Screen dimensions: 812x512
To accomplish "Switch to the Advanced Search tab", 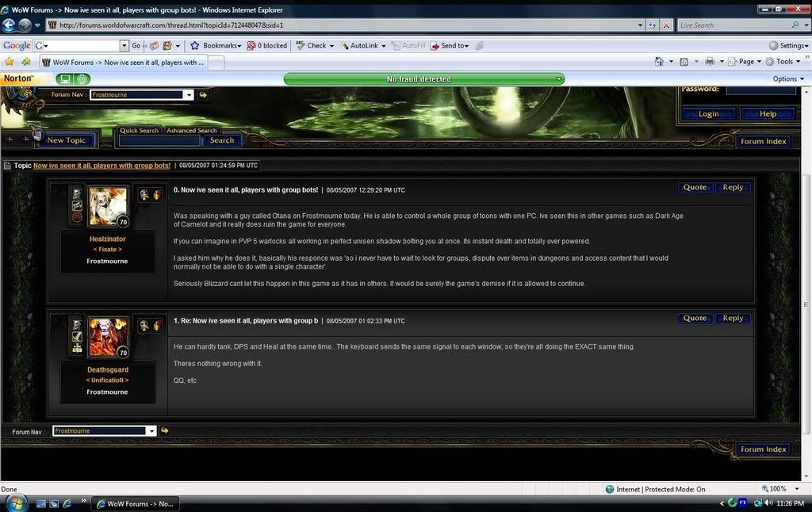I will coord(192,131).
